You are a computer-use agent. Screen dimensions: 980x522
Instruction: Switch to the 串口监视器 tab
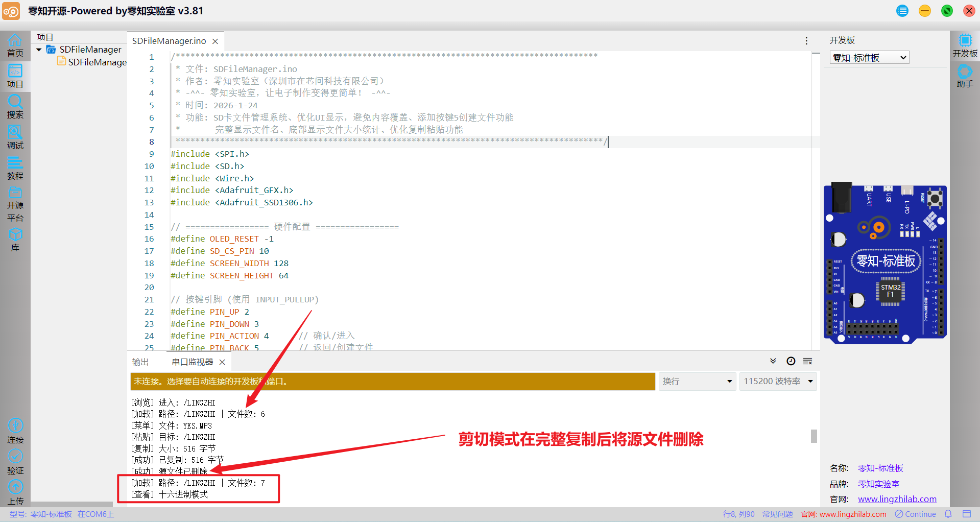point(192,362)
